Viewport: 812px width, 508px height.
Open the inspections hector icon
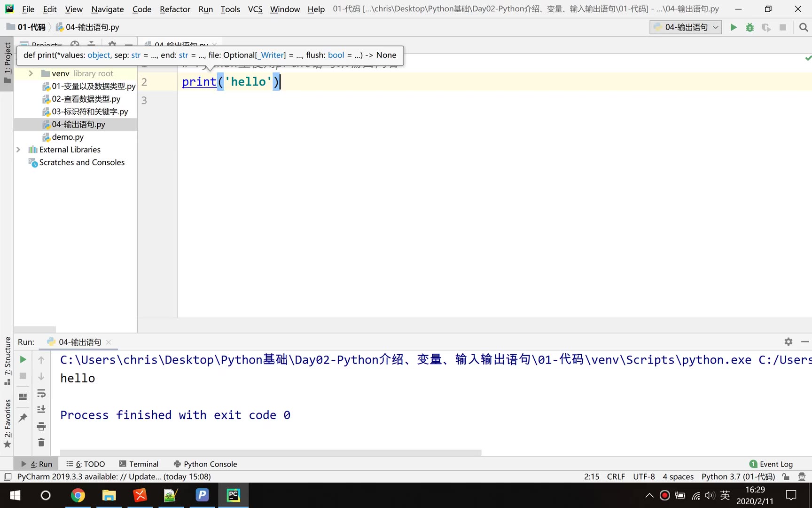point(802,477)
